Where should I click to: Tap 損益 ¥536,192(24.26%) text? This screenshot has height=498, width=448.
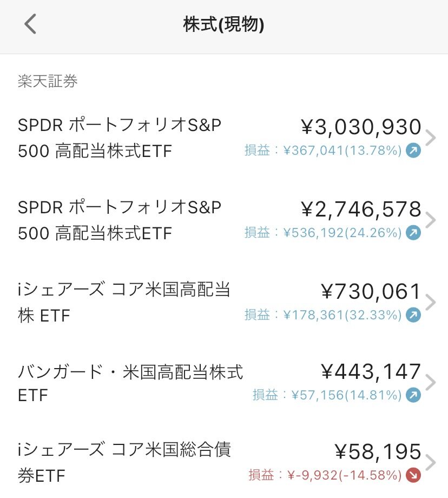[x=323, y=232]
